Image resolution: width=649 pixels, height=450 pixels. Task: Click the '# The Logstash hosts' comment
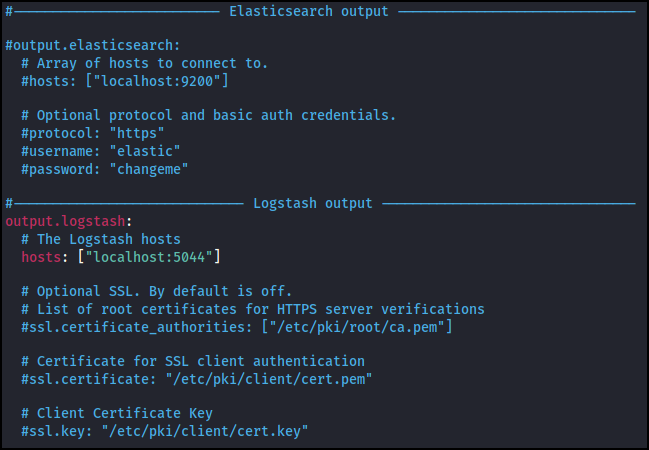[x=101, y=239]
